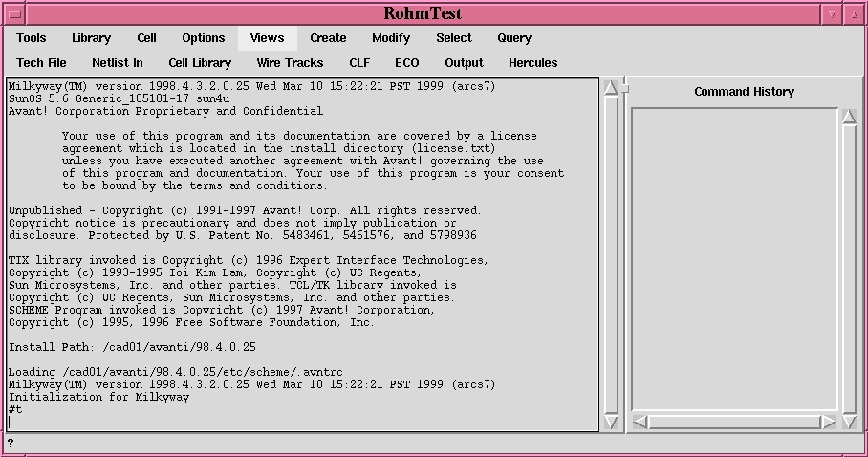Image resolution: width=868 pixels, height=457 pixels.
Task: Open the Select menu
Action: pos(454,38)
